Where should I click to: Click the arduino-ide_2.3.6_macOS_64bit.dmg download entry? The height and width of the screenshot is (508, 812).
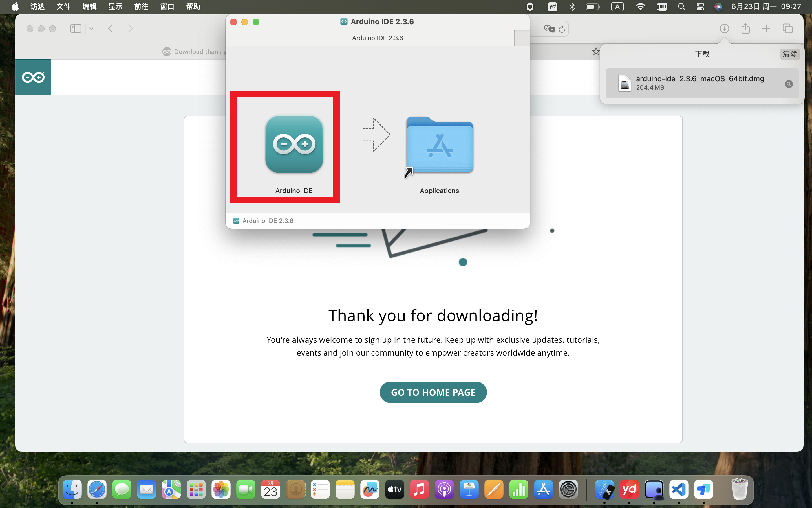[x=702, y=83]
